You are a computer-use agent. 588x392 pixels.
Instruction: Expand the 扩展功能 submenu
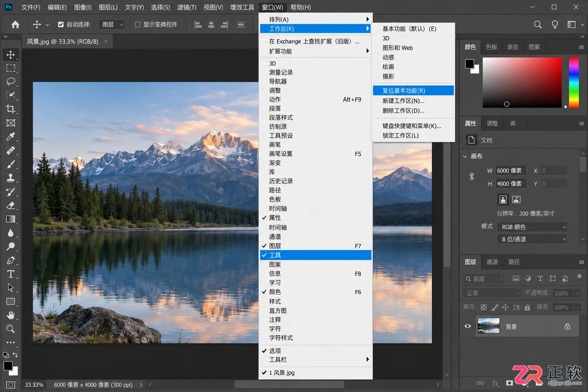pos(315,51)
